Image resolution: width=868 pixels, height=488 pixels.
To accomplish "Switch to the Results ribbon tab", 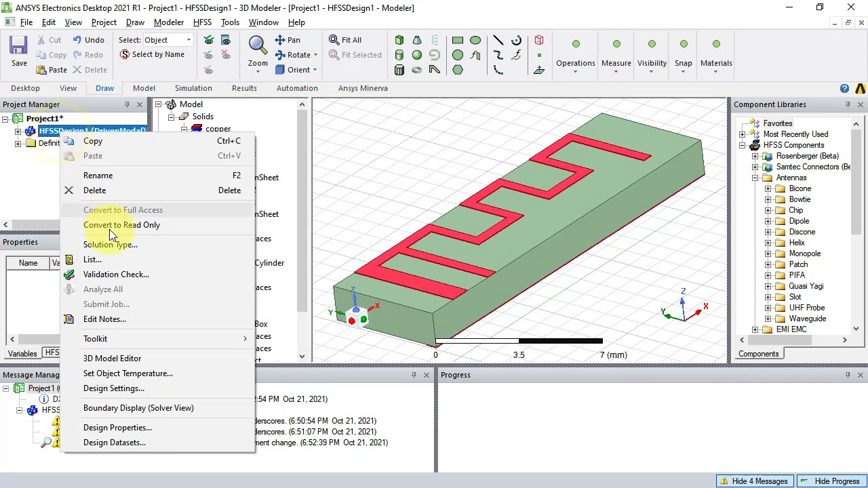I will point(244,88).
